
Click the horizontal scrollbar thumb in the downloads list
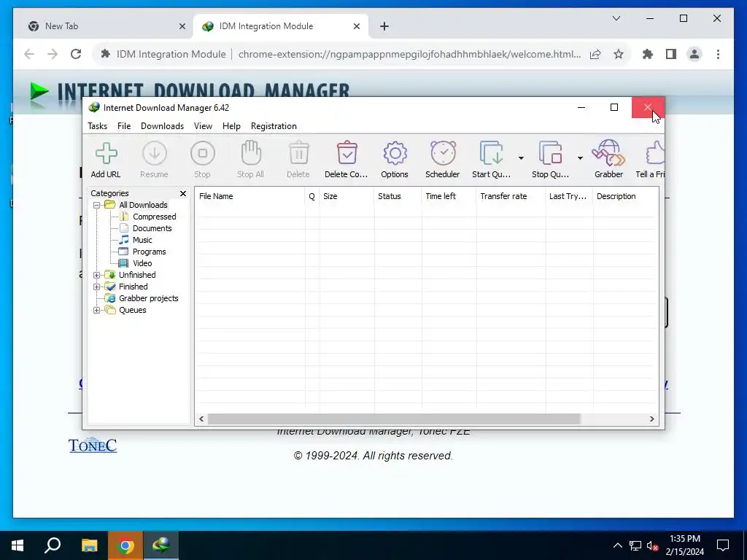(x=394, y=419)
